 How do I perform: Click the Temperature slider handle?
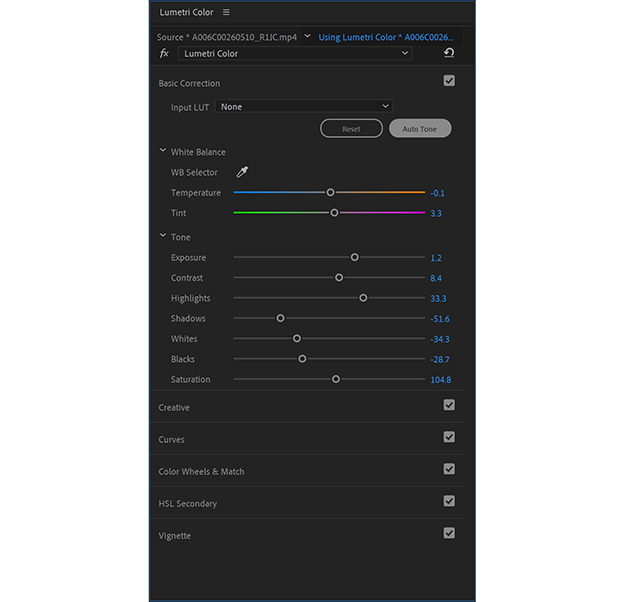pyautogui.click(x=330, y=192)
